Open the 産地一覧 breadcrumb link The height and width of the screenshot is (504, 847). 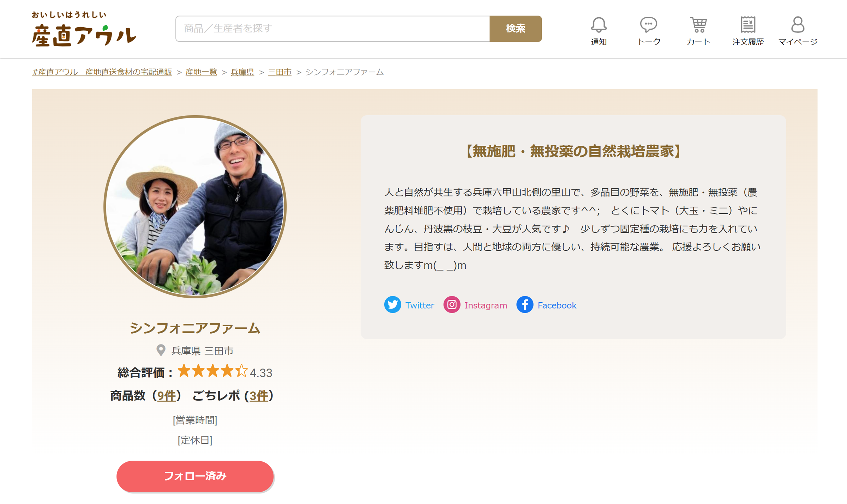pyautogui.click(x=201, y=72)
